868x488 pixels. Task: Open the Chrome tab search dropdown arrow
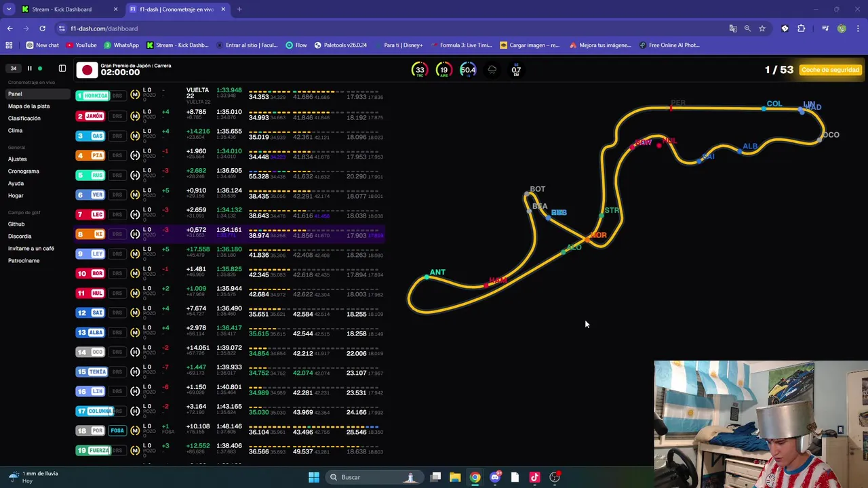tap(9, 9)
